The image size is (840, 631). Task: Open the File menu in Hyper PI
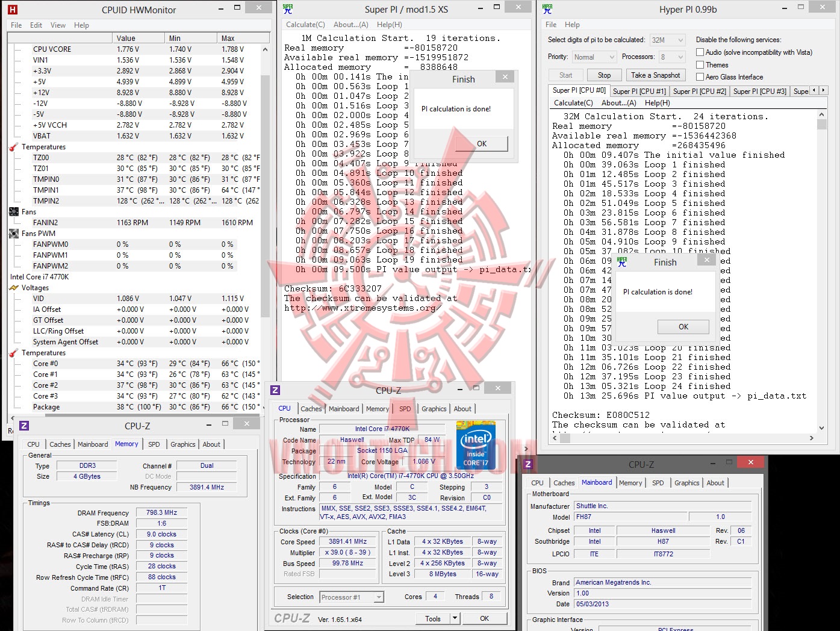click(551, 25)
